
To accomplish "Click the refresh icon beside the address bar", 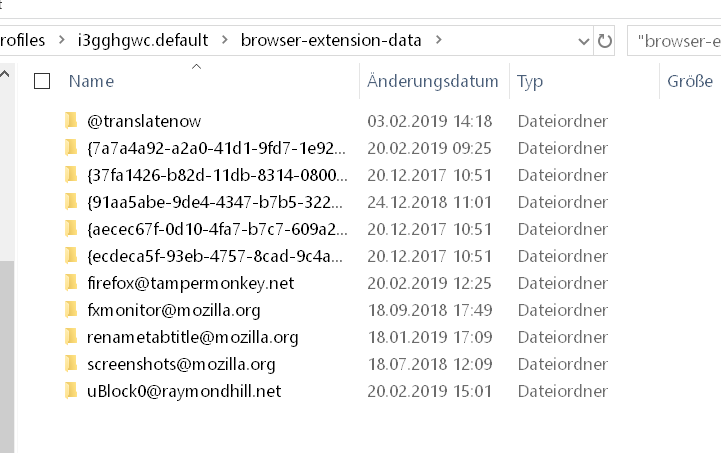I will (x=605, y=41).
